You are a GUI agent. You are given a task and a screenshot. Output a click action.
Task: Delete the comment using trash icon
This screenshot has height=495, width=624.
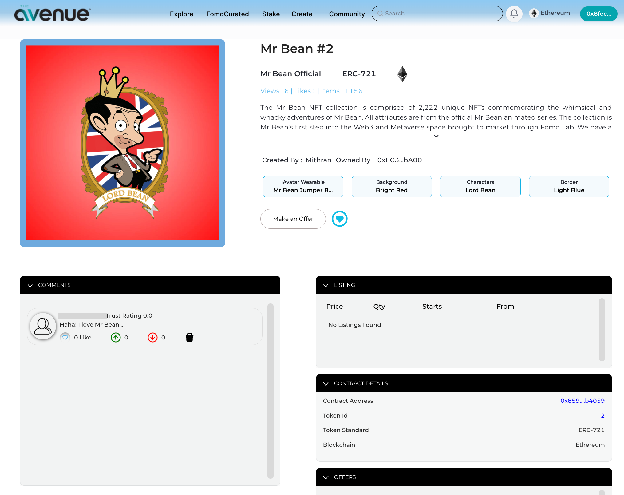point(189,338)
